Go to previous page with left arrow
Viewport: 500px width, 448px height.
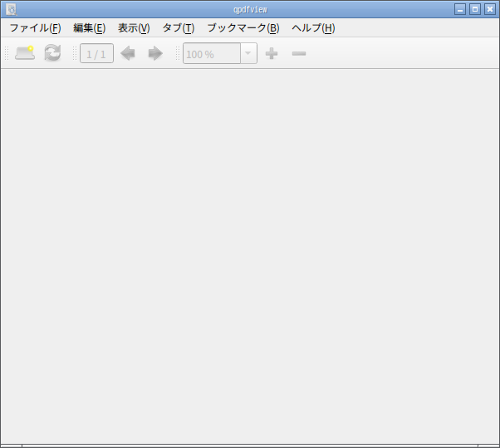point(128,53)
